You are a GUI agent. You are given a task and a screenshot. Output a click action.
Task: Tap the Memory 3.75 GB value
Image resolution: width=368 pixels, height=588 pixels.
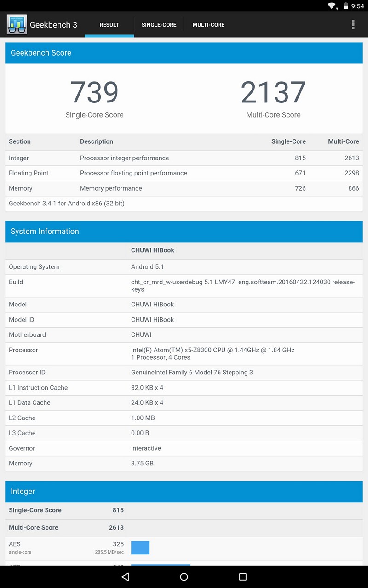(142, 464)
